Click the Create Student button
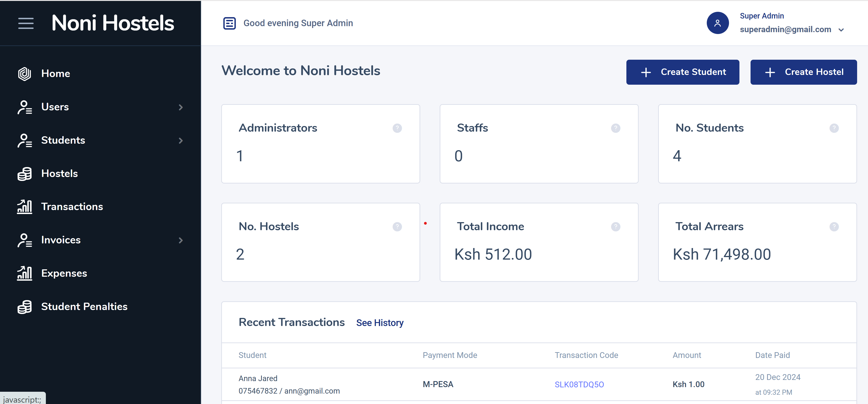 [682, 72]
